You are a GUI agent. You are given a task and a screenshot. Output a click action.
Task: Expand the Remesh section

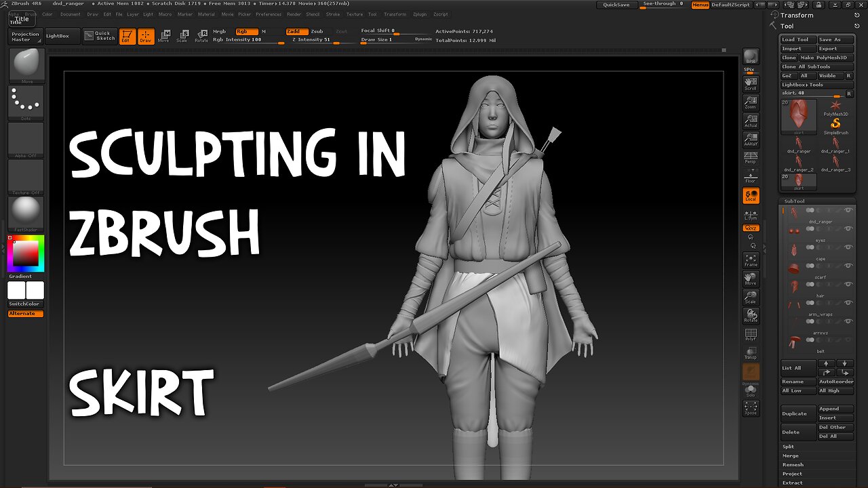coord(793,464)
